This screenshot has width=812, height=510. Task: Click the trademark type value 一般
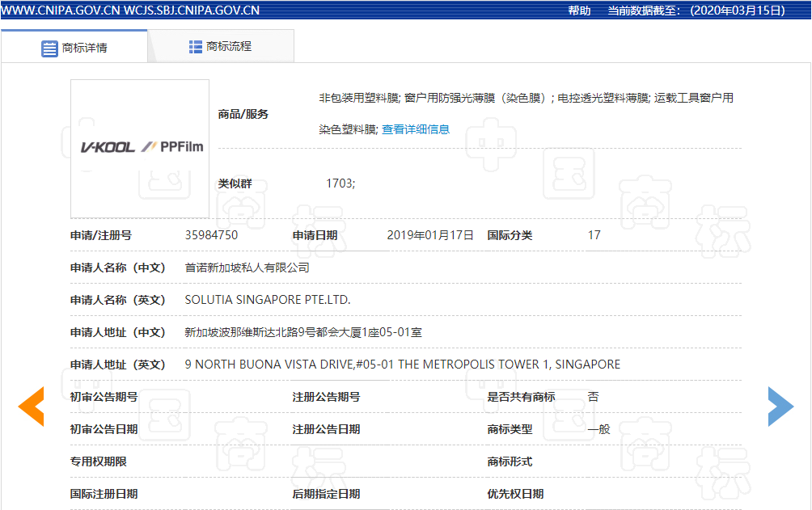point(598,429)
